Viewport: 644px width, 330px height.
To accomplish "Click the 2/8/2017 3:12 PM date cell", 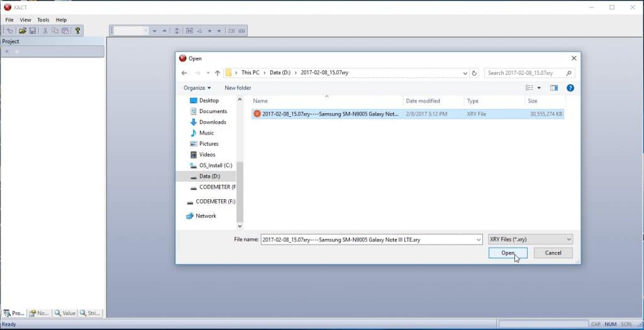I will pos(426,114).
